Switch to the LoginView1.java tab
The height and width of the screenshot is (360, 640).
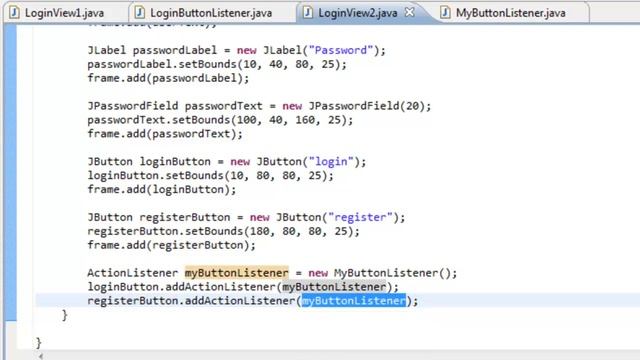pos(64,13)
